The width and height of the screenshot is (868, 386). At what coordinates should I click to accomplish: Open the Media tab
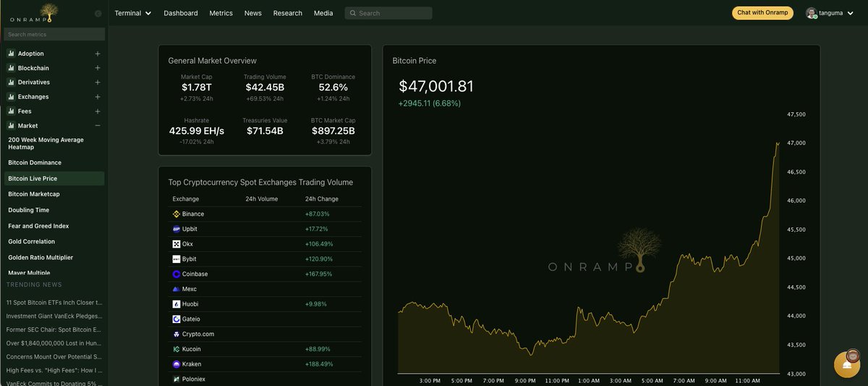click(323, 13)
